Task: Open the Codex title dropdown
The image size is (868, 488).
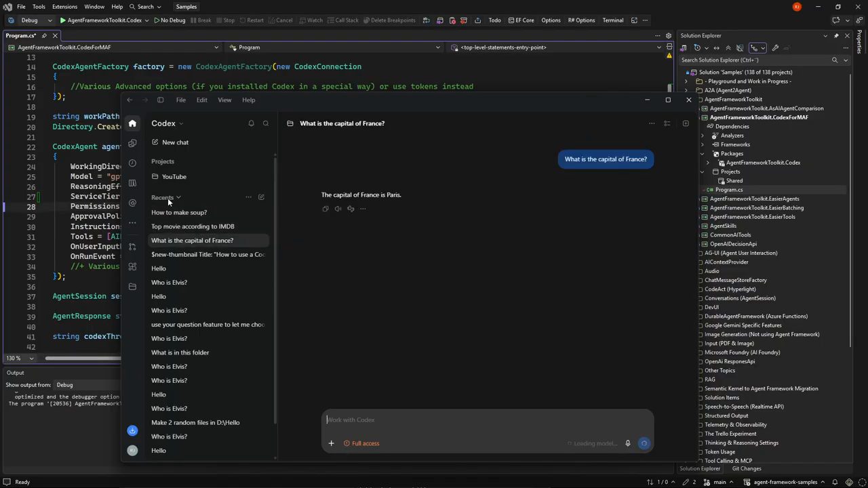Action: coord(167,123)
